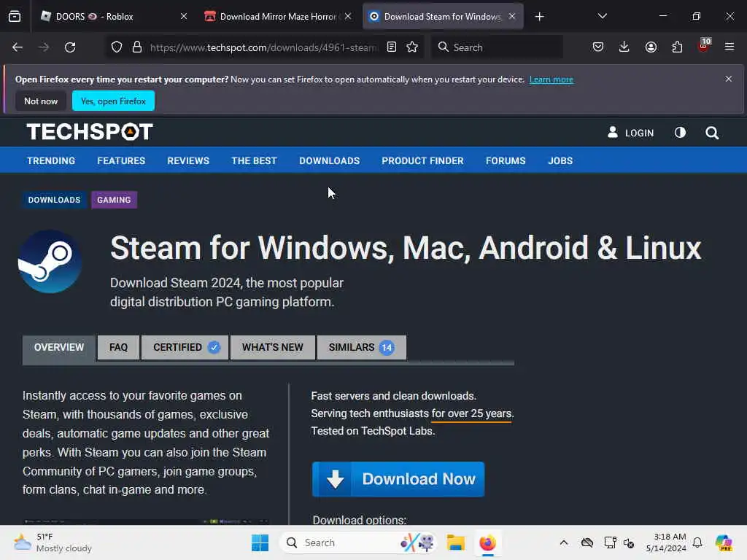Viewport: 747px width, 560px height.
Task: Open the TechSpot LOGIN link
Action: (x=631, y=133)
